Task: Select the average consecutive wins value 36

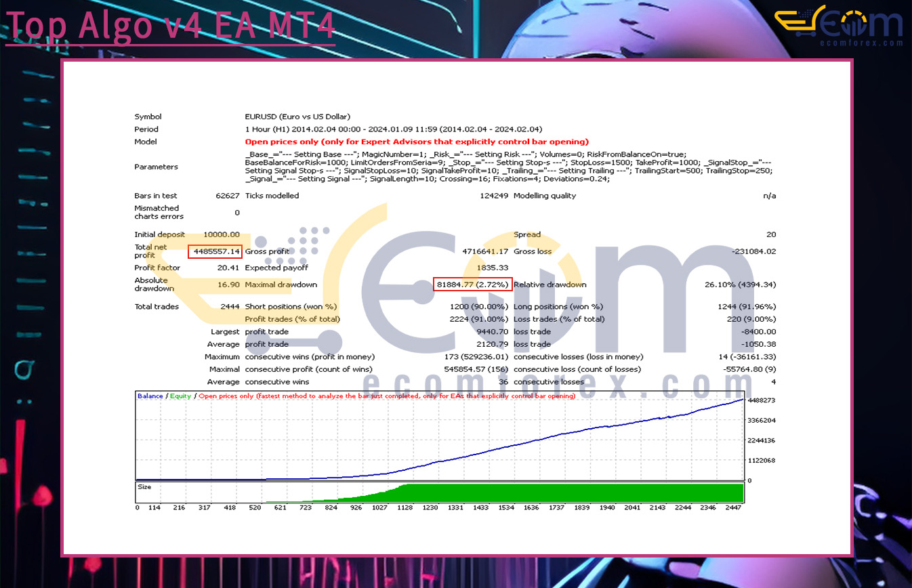Action: (504, 381)
